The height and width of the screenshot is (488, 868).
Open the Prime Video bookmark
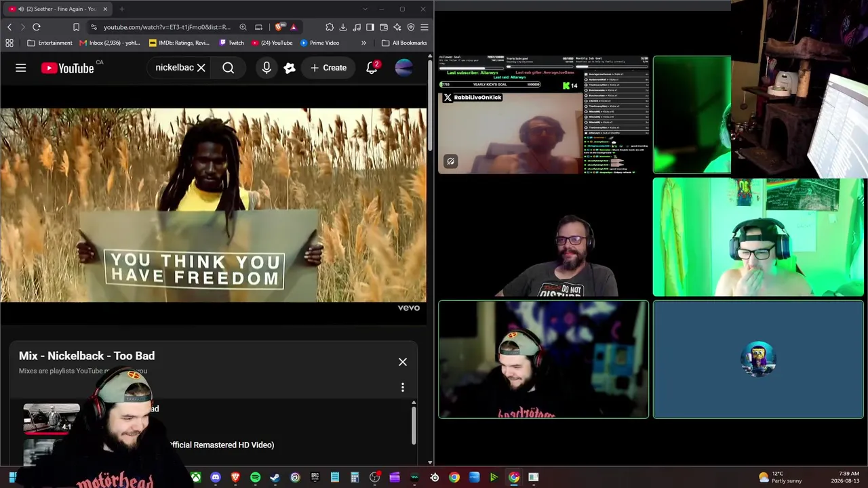[320, 43]
